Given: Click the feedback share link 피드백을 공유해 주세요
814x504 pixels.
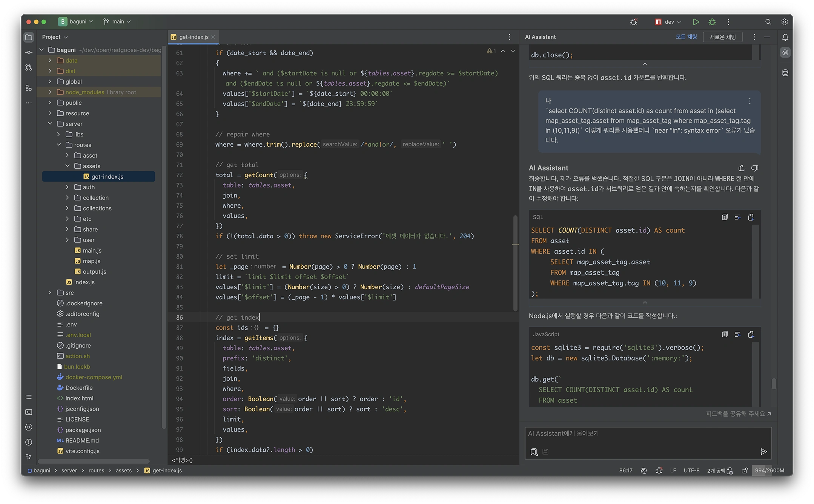Looking at the screenshot, I should click(x=739, y=414).
